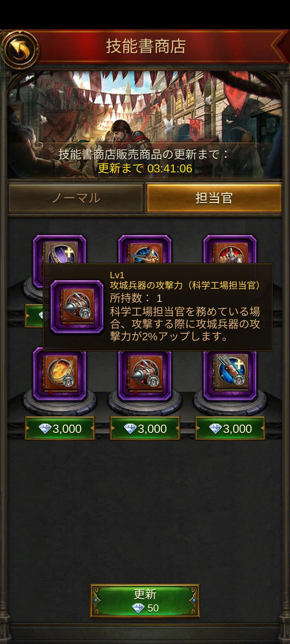
Task: Tap the partially hidden green price button
Action: tap(34, 316)
